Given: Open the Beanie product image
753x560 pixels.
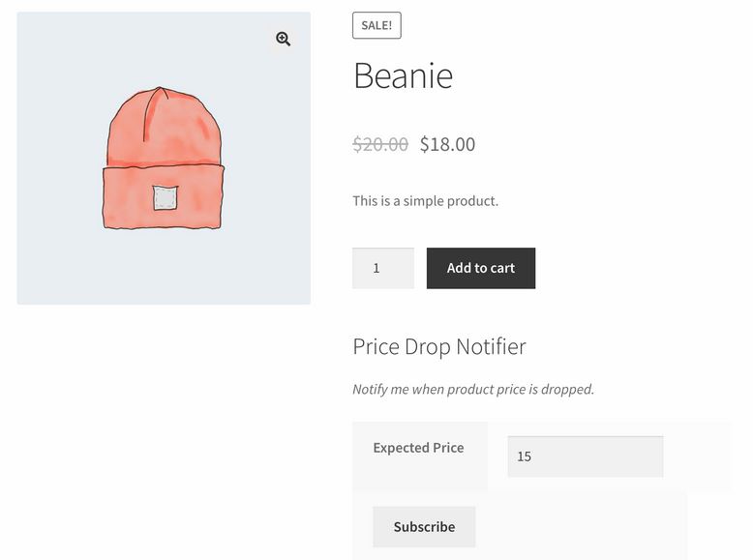Looking at the screenshot, I should point(164,159).
